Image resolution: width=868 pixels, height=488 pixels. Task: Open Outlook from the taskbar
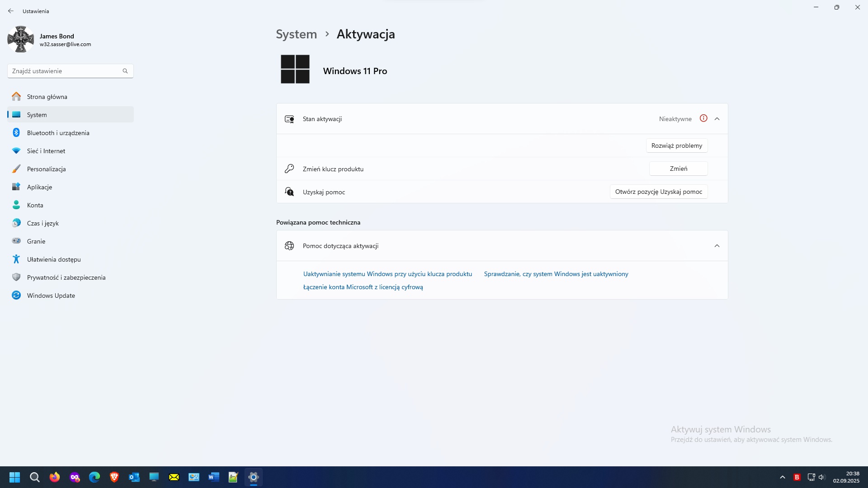[x=134, y=477]
